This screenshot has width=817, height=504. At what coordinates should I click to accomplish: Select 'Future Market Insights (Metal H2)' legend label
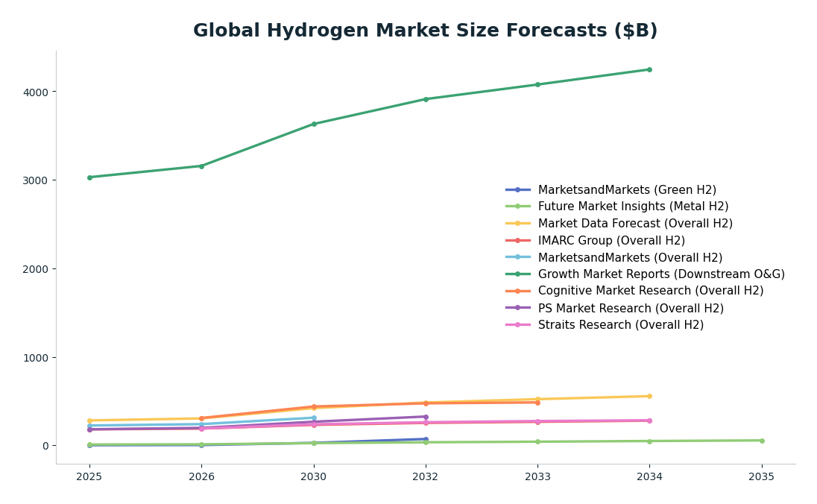point(633,207)
